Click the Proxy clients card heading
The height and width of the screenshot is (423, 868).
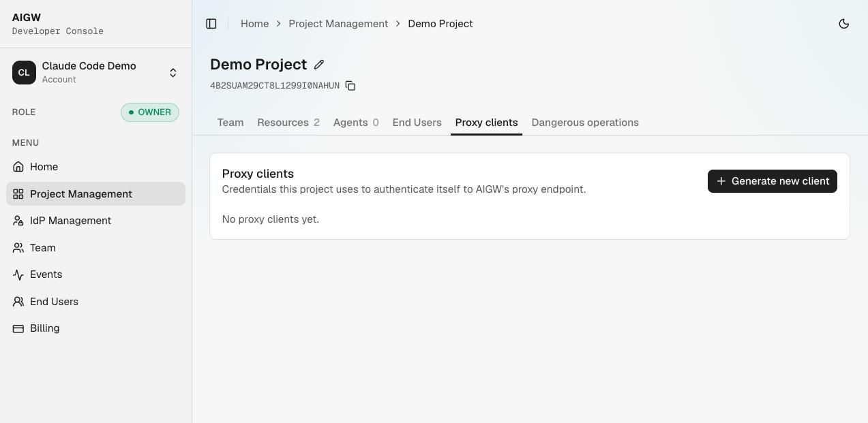point(258,174)
